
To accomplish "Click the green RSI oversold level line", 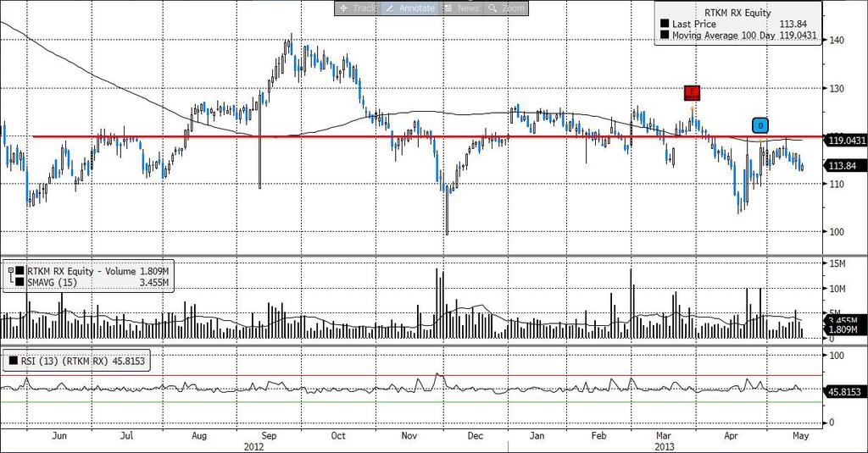I will (x=411, y=402).
